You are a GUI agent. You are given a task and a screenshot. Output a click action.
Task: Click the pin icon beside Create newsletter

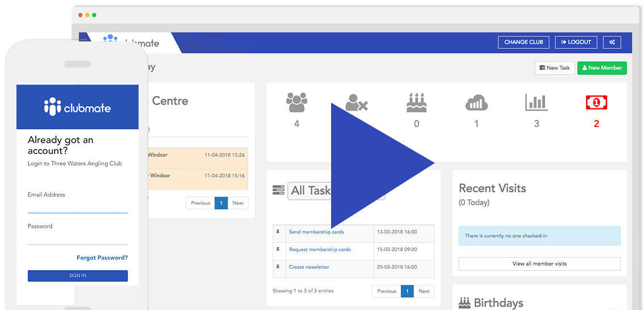pos(278,267)
